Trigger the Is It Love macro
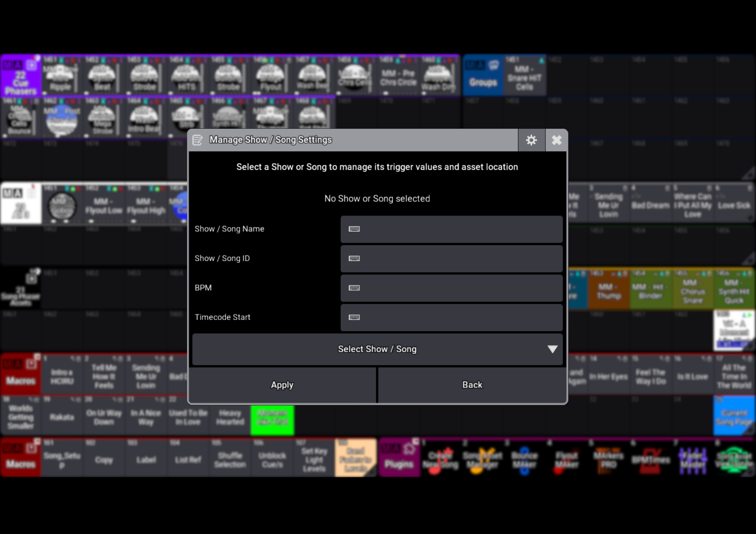 tap(692, 375)
